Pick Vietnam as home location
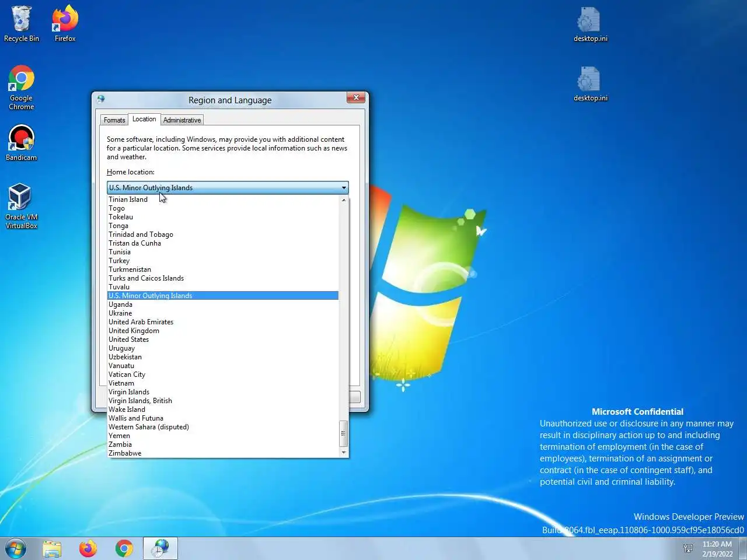The height and width of the screenshot is (560, 747). (223, 383)
